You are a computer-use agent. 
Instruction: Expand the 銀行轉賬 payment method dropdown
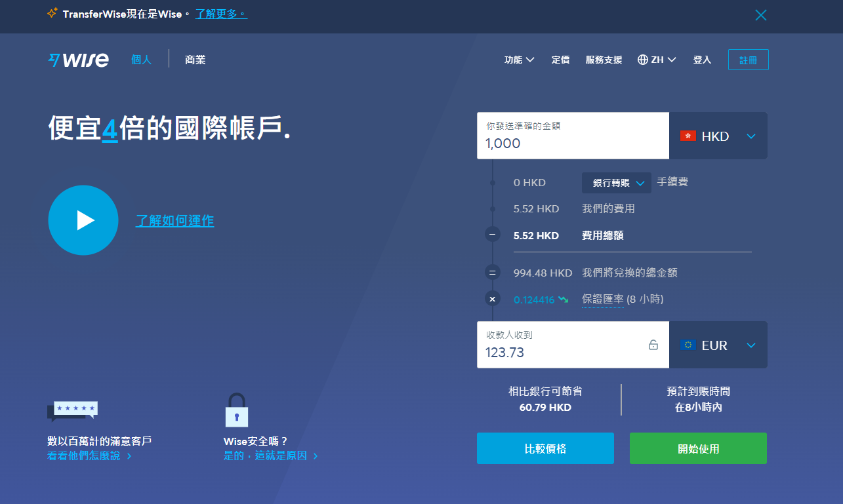616,183
